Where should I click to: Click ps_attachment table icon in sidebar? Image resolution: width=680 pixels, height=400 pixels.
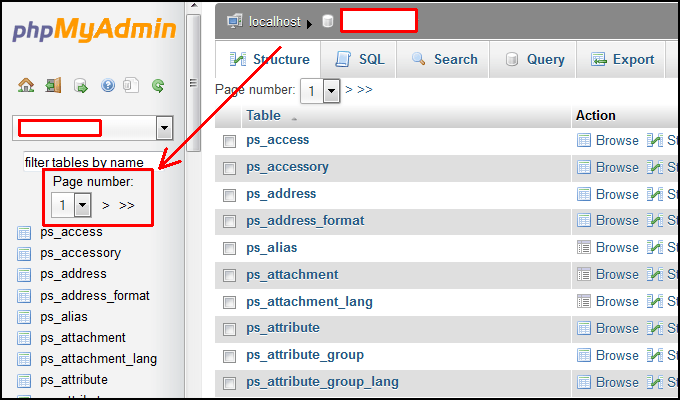[x=24, y=338]
